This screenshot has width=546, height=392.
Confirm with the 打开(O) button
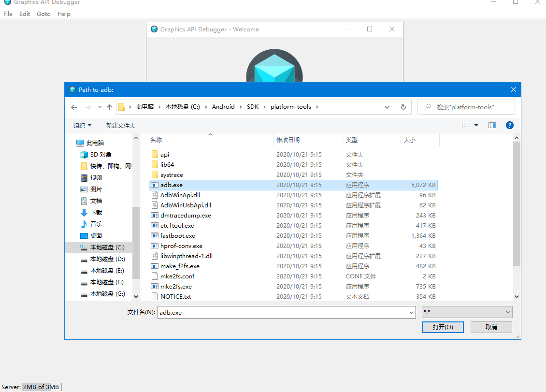(x=443, y=327)
